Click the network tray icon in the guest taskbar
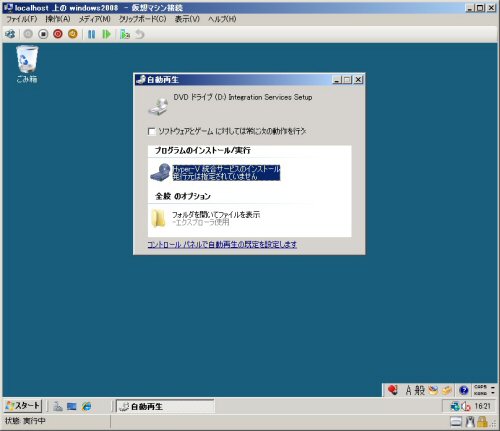The image size is (500, 431). [x=455, y=406]
